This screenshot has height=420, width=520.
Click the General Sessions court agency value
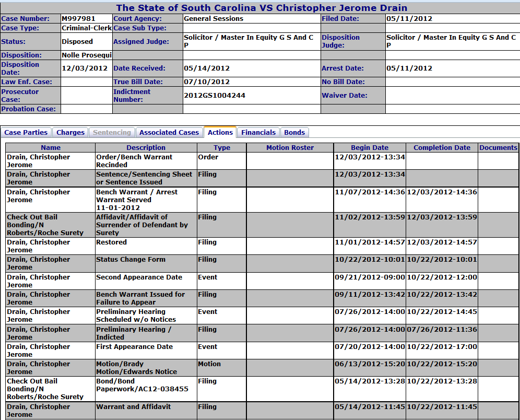pos(214,19)
